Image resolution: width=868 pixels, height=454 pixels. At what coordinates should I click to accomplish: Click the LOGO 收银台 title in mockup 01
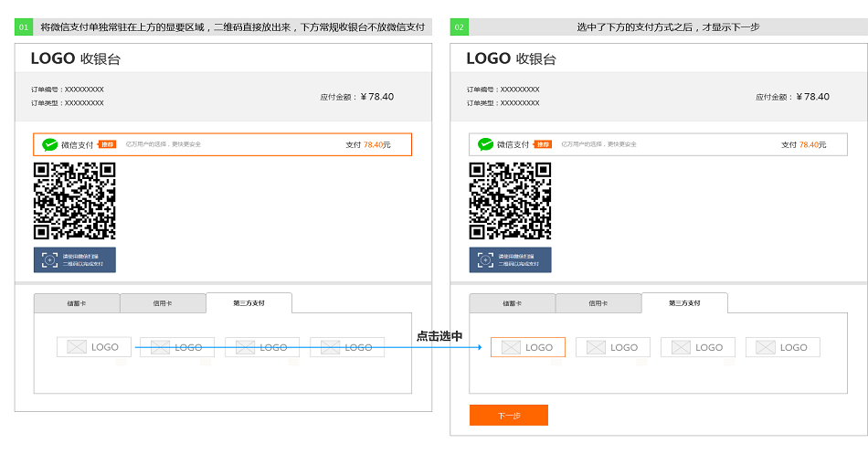click(75, 58)
